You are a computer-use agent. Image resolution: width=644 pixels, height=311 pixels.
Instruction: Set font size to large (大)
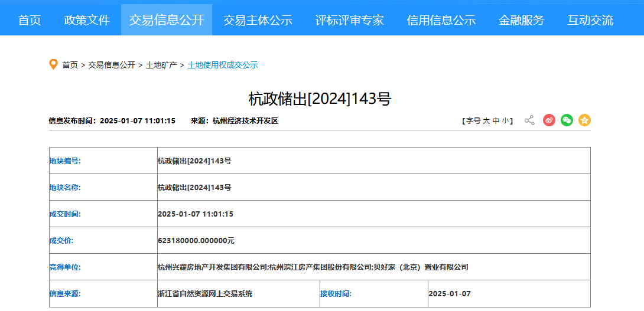486,121
